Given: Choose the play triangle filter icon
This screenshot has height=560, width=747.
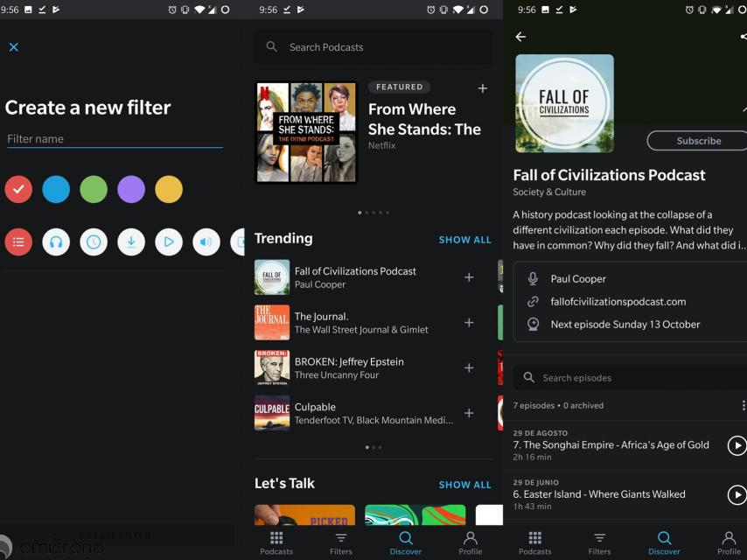Looking at the screenshot, I should coord(169,241).
